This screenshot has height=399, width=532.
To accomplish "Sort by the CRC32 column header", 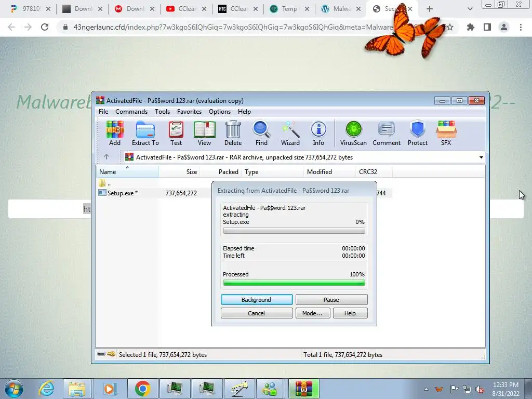I will 374,171.
